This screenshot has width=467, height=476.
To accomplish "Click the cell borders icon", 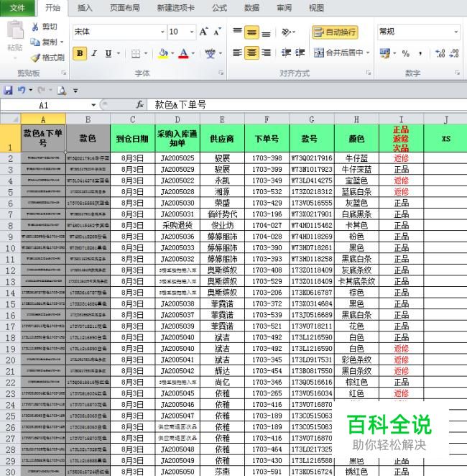I will [x=136, y=54].
